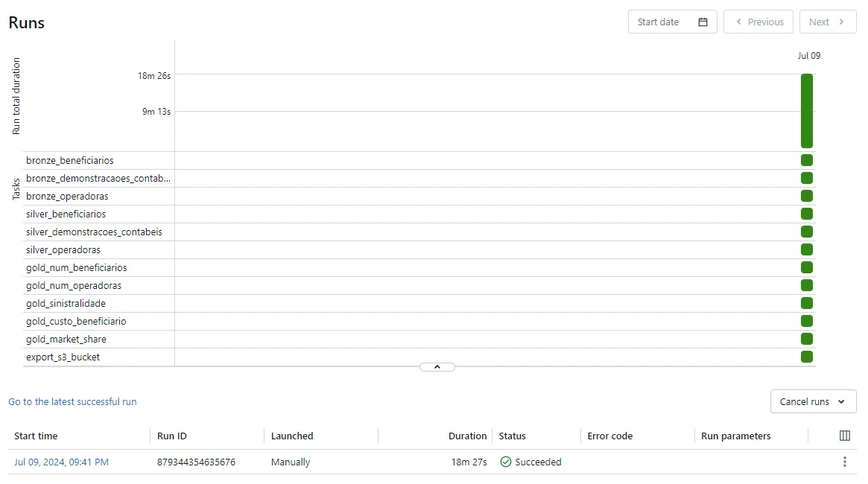Open the Jul 09, 2024, 09:41 PM run
Screen dimensions: 868x484
(x=61, y=462)
